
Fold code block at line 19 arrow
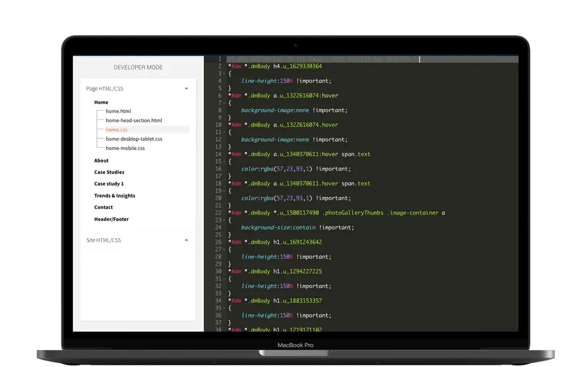point(224,191)
